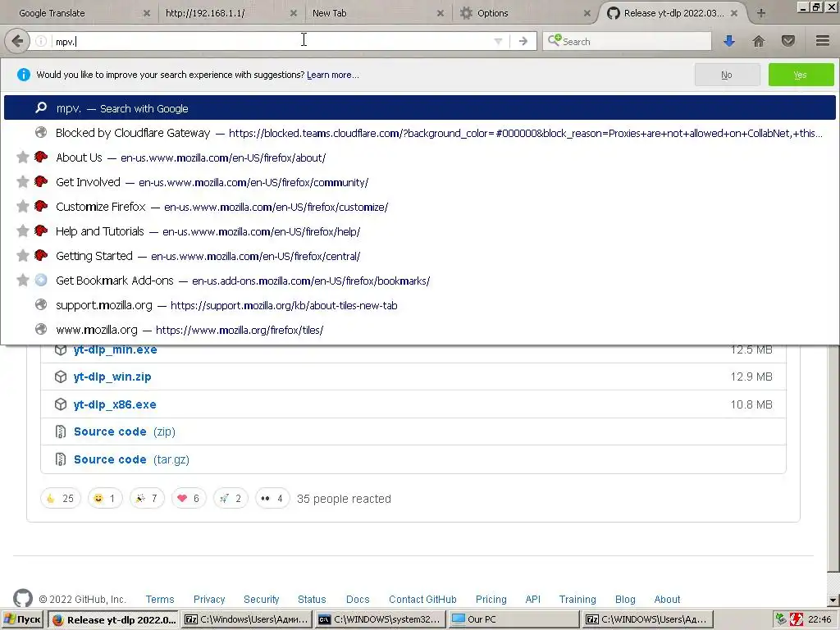The width and height of the screenshot is (840, 630).
Task: Download yt-dlp_min.exe asset
Action: coord(115,349)
